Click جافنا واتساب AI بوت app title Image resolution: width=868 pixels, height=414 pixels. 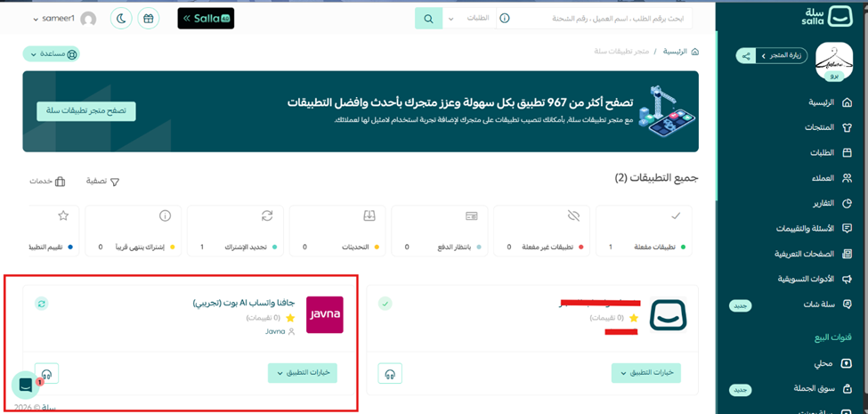pyautogui.click(x=244, y=304)
